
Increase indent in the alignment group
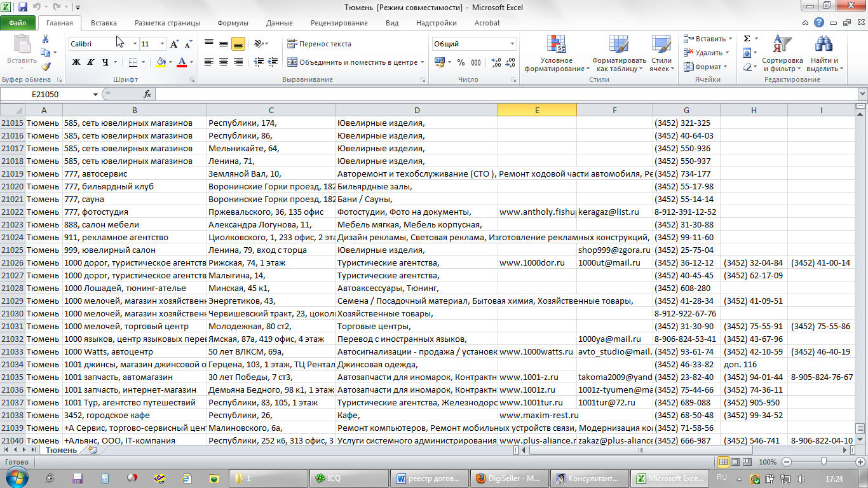pyautogui.click(x=273, y=62)
